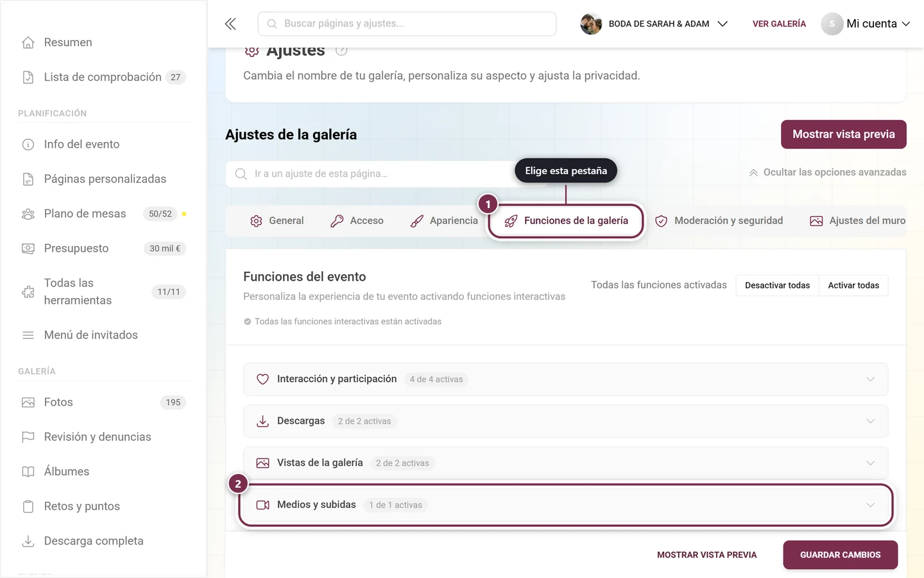Viewport: 924px width, 578px height.
Task: Hide advanced options via Ocultar las opciones avanzadas
Action: pyautogui.click(x=828, y=172)
